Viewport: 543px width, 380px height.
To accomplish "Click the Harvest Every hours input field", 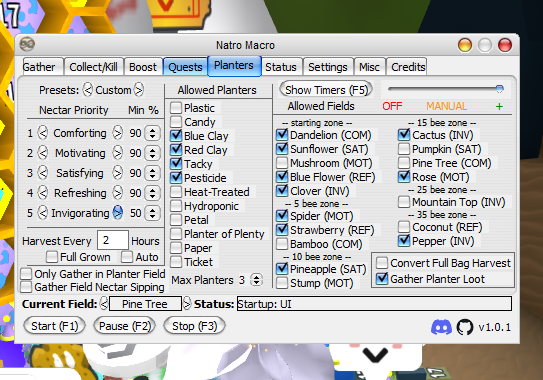I will pyautogui.click(x=113, y=240).
